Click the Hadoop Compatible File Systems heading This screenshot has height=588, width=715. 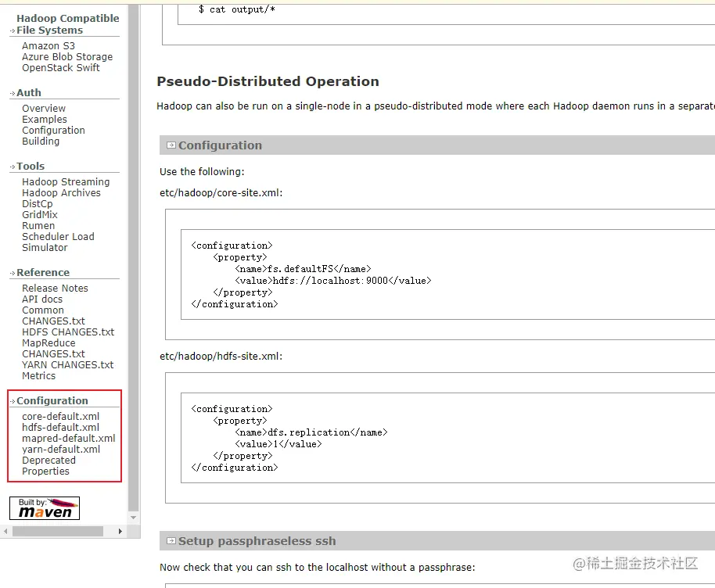[x=68, y=24]
